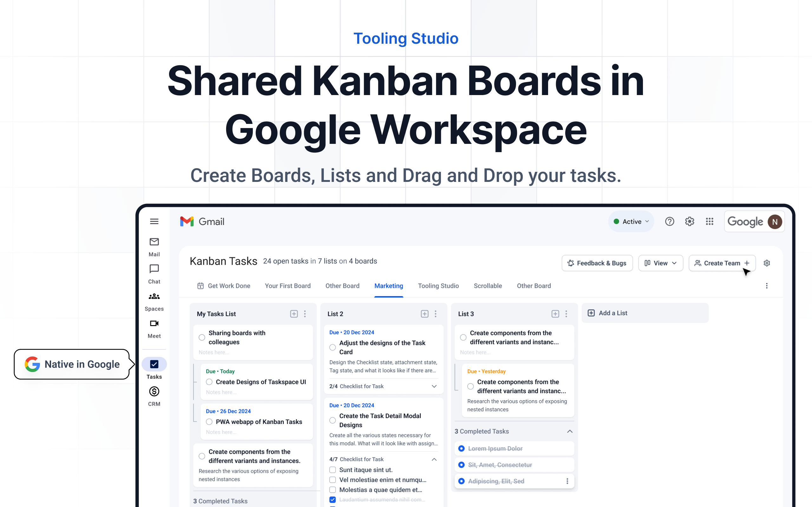Switch to Tooling Studio board tab
The width and height of the screenshot is (812, 507).
pyautogui.click(x=438, y=286)
